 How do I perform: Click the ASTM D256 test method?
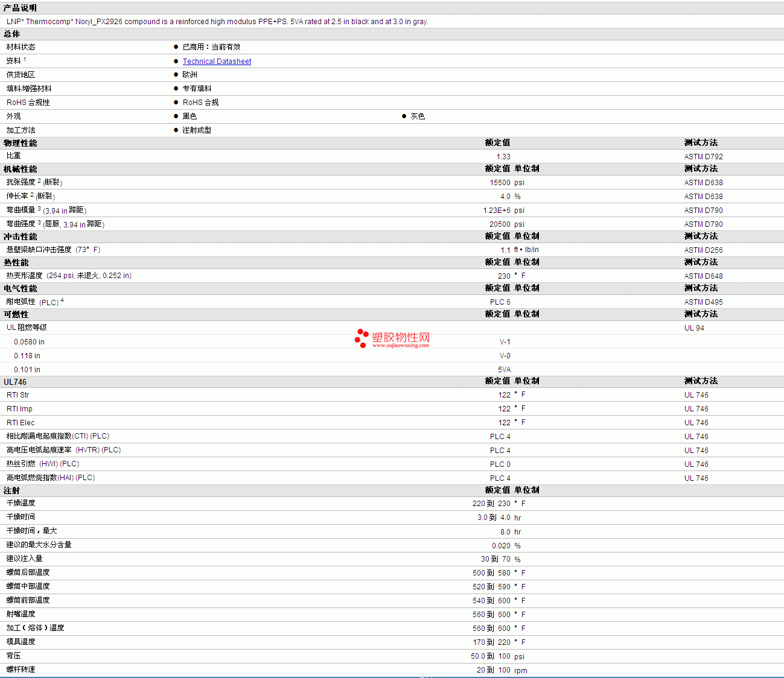(x=703, y=250)
